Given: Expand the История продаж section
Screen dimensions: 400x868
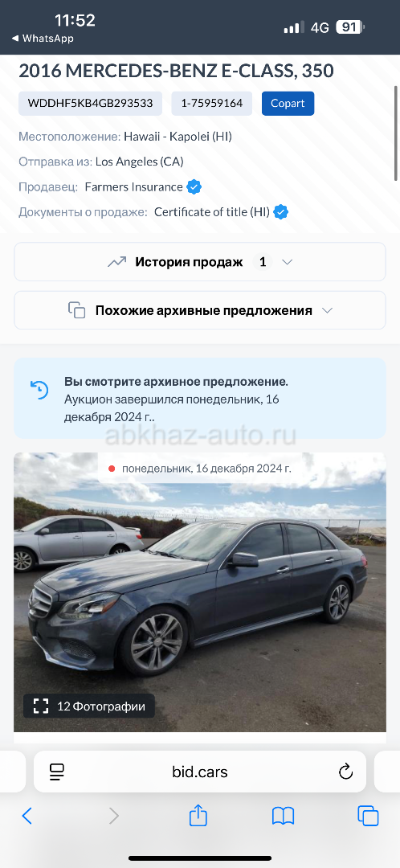Looking at the screenshot, I should click(200, 262).
